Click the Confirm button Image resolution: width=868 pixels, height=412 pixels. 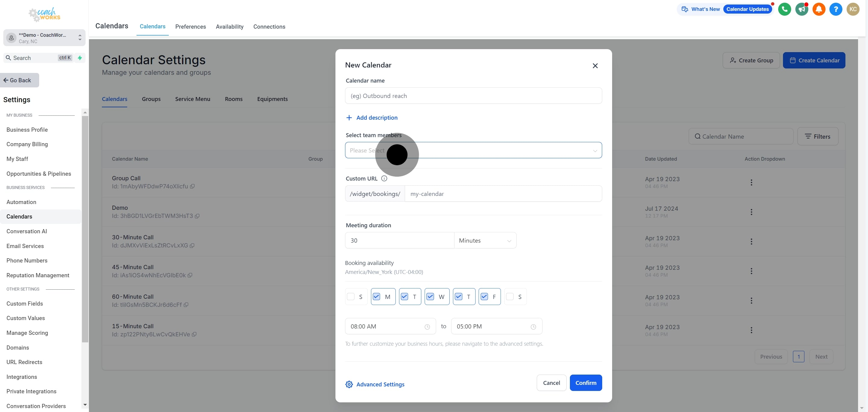click(x=586, y=383)
